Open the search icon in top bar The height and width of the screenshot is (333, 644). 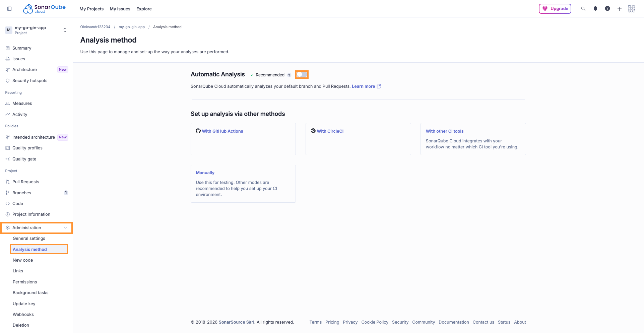583,8
